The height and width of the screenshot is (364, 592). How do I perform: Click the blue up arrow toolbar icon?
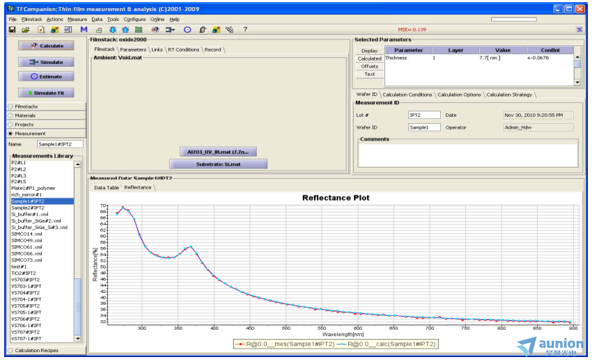pyautogui.click(x=125, y=29)
